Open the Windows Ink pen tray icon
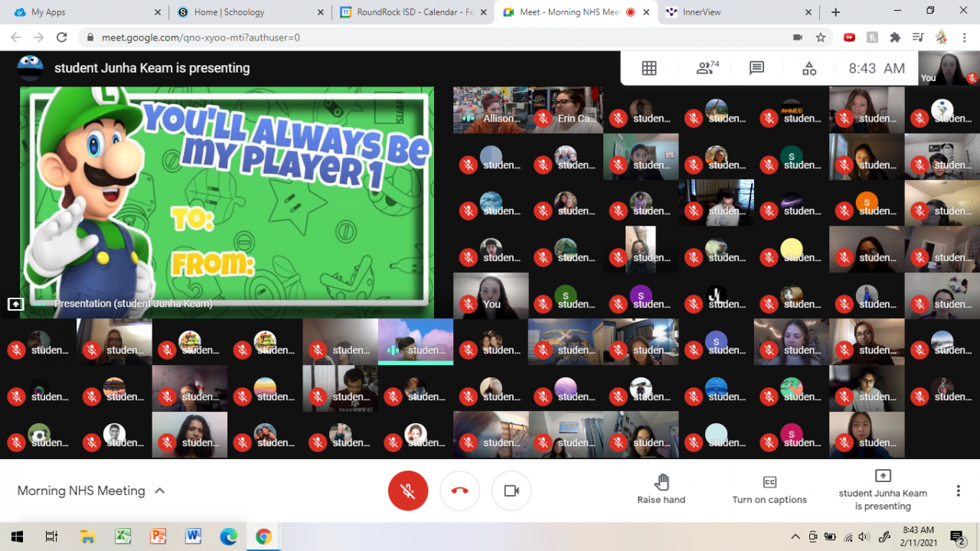This screenshot has height=551, width=980. click(885, 536)
